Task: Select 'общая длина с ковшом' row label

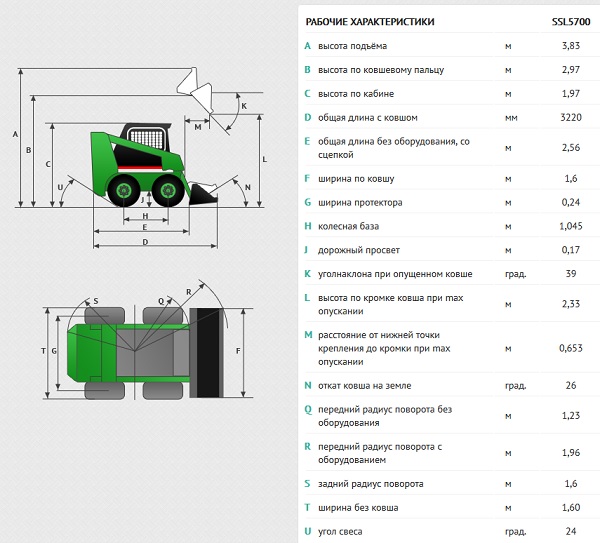Action: click(x=368, y=117)
